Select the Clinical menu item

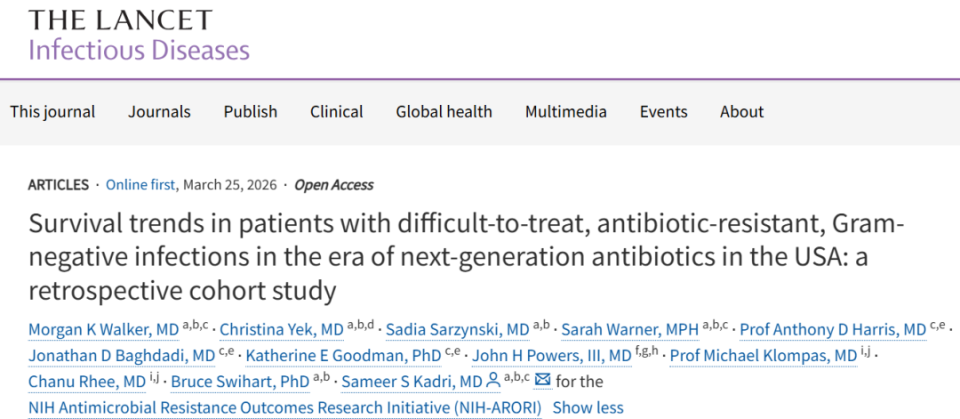336,112
